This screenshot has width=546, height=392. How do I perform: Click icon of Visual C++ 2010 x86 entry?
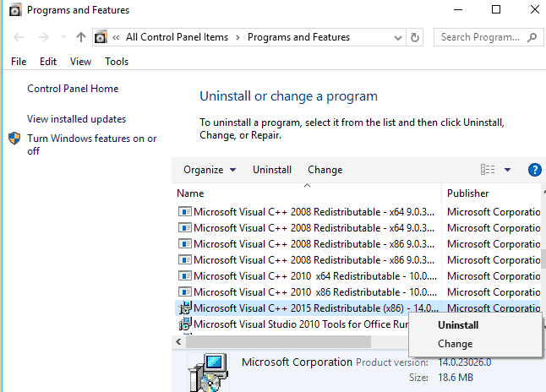(x=184, y=292)
